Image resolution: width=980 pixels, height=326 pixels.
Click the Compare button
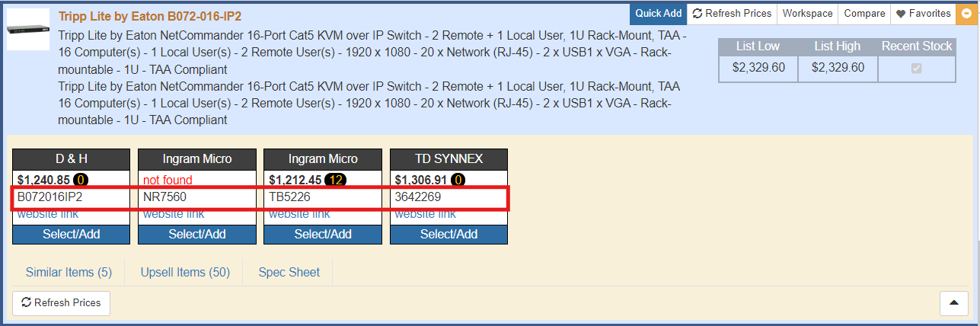864,13
